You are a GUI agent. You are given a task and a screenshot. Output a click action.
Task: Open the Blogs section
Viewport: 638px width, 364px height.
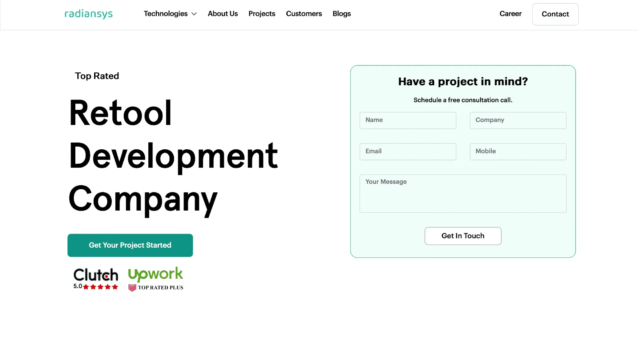click(x=342, y=14)
